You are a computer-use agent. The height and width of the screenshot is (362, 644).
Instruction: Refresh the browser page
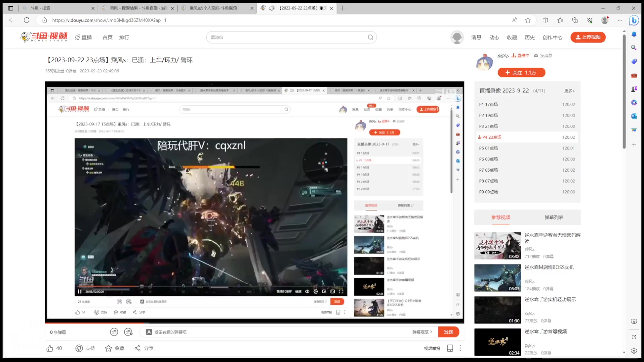(26, 20)
